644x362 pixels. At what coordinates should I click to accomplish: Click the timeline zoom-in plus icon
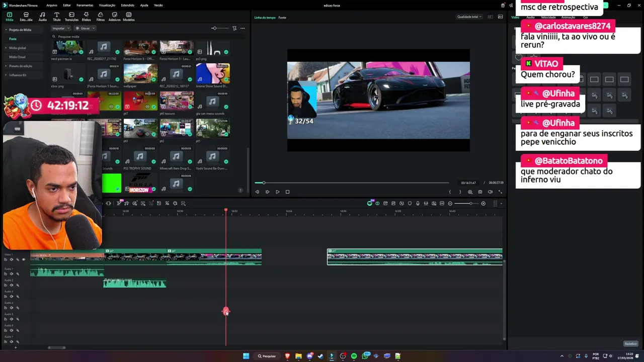pyautogui.click(x=483, y=204)
